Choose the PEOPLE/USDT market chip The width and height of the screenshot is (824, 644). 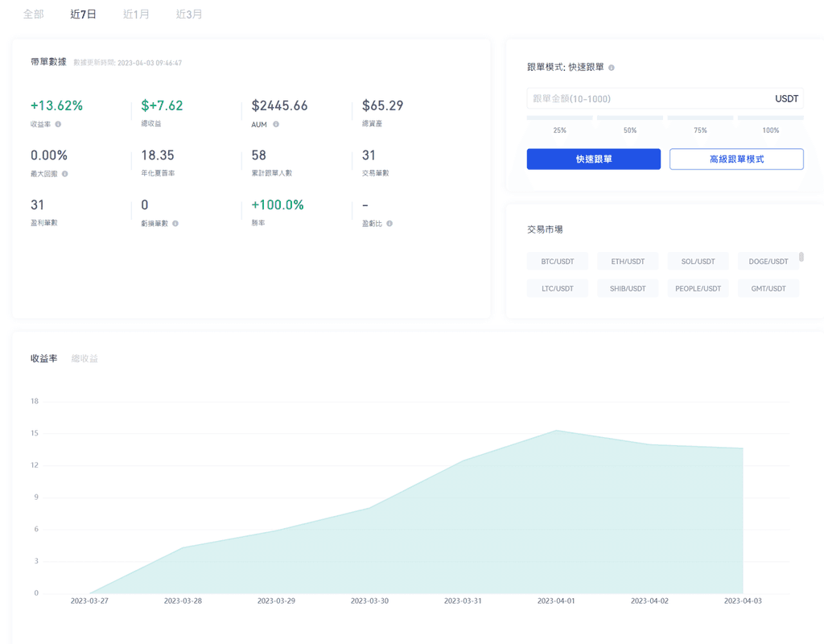(x=698, y=288)
